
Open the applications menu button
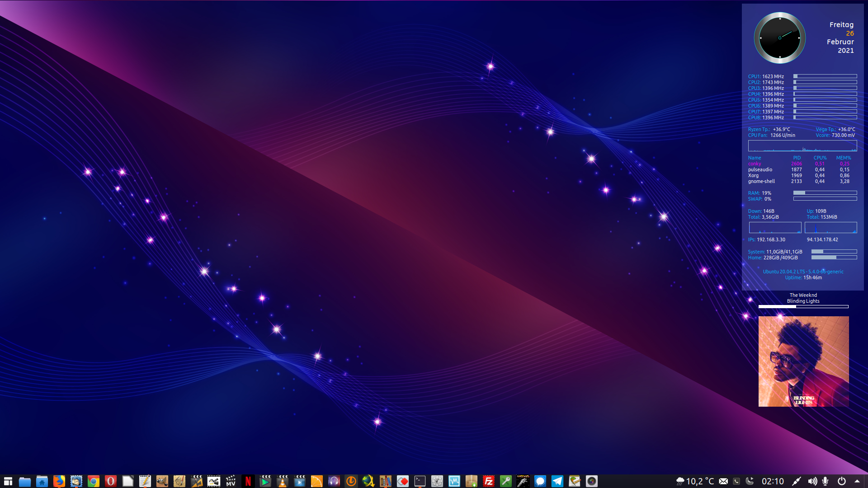(8, 481)
